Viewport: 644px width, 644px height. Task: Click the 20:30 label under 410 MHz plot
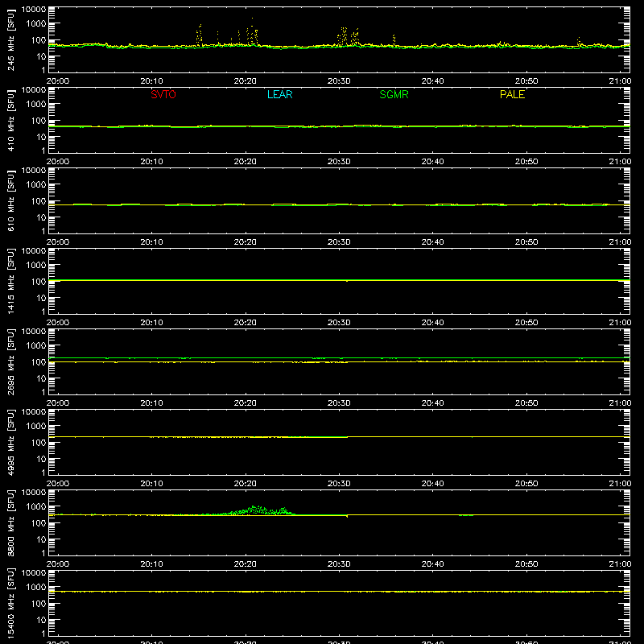pos(339,162)
